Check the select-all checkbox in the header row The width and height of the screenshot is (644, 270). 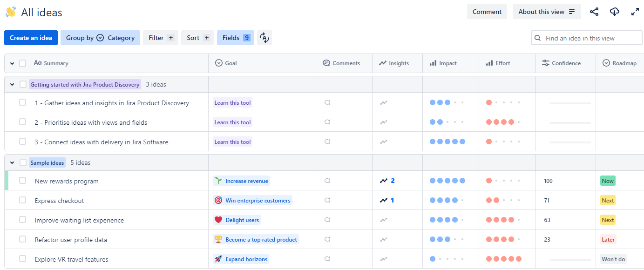[x=22, y=63]
